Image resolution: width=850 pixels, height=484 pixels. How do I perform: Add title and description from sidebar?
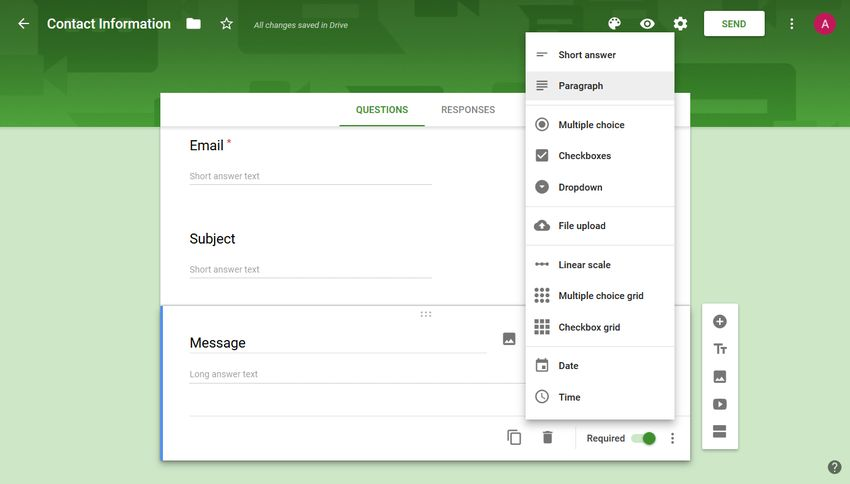pyautogui.click(x=719, y=349)
